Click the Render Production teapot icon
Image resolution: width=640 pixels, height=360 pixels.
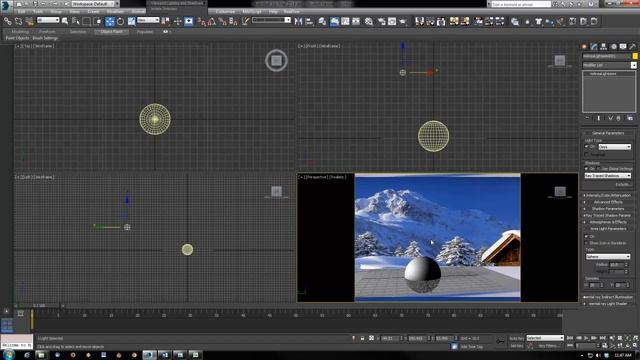click(x=403, y=21)
